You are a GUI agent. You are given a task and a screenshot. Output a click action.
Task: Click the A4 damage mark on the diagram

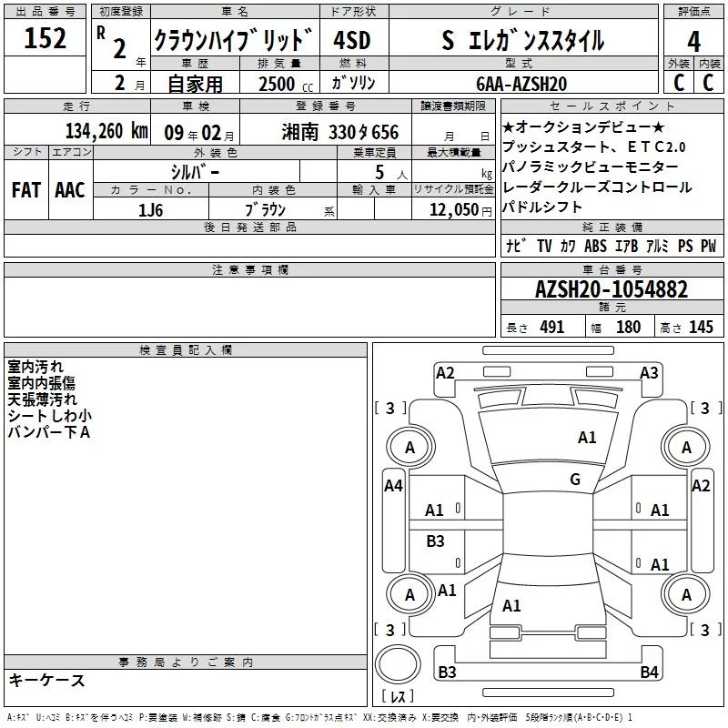coord(393,486)
